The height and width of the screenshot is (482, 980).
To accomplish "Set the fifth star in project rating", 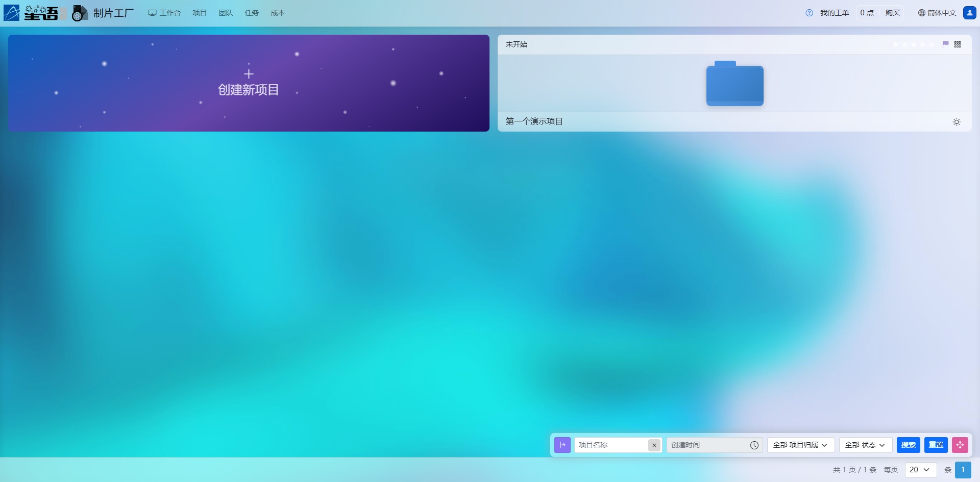I will tap(932, 44).
